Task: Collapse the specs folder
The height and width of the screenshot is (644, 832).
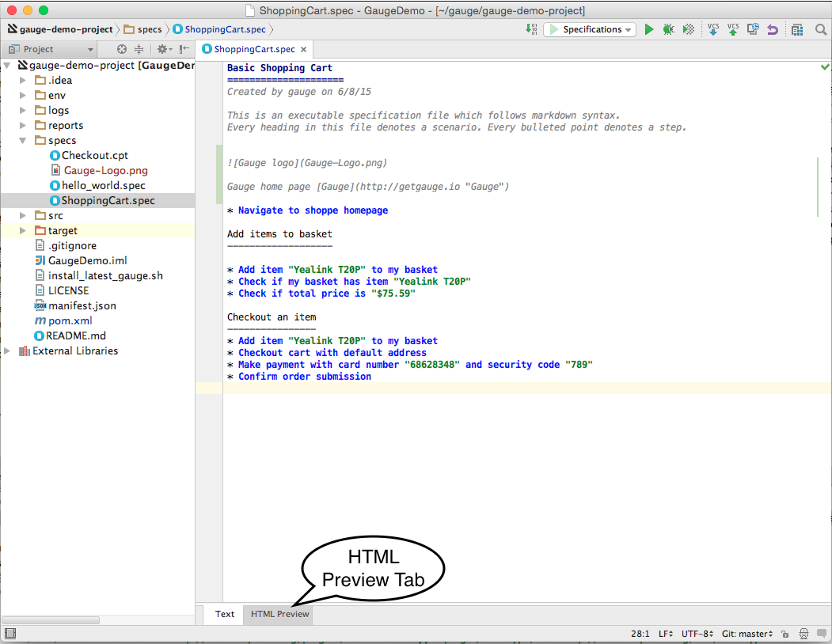Action: coord(23,140)
